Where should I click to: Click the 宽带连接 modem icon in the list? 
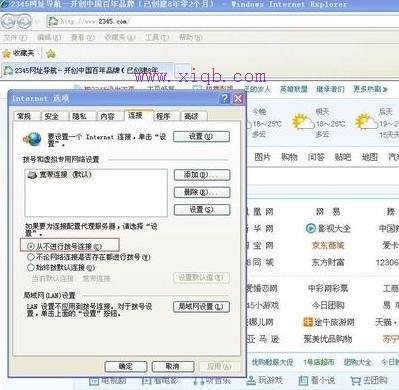coord(32,175)
